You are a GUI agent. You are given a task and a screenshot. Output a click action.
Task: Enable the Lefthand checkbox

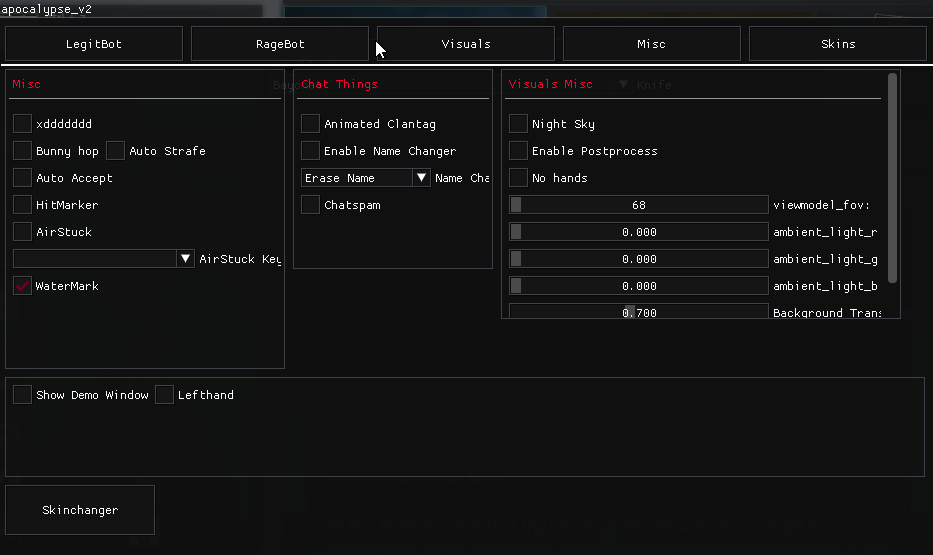[x=164, y=394]
